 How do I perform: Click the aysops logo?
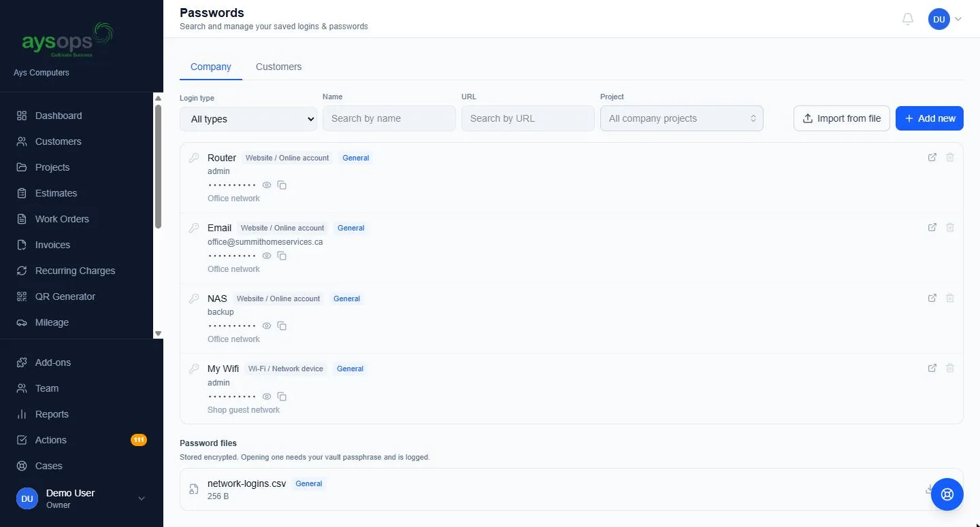pyautogui.click(x=67, y=40)
